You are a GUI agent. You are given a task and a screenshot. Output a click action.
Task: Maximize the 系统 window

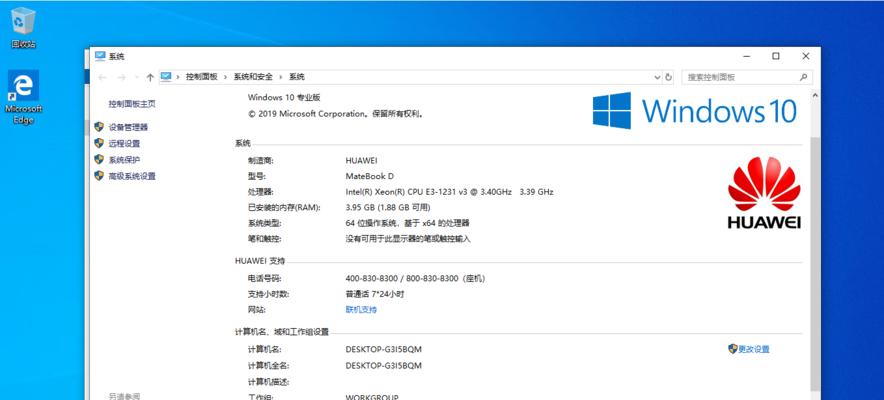[776, 56]
